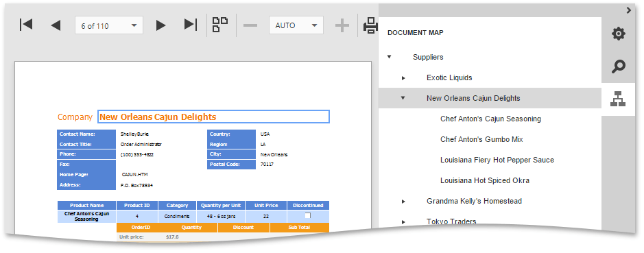
Task: Expand the Tokyo Traders node
Action: pos(403,221)
